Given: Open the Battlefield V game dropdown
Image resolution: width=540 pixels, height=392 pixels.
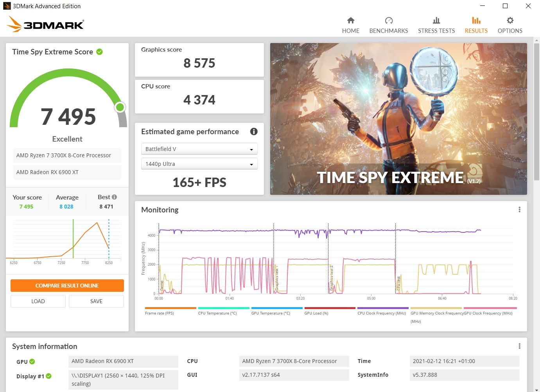Looking at the screenshot, I should point(199,149).
